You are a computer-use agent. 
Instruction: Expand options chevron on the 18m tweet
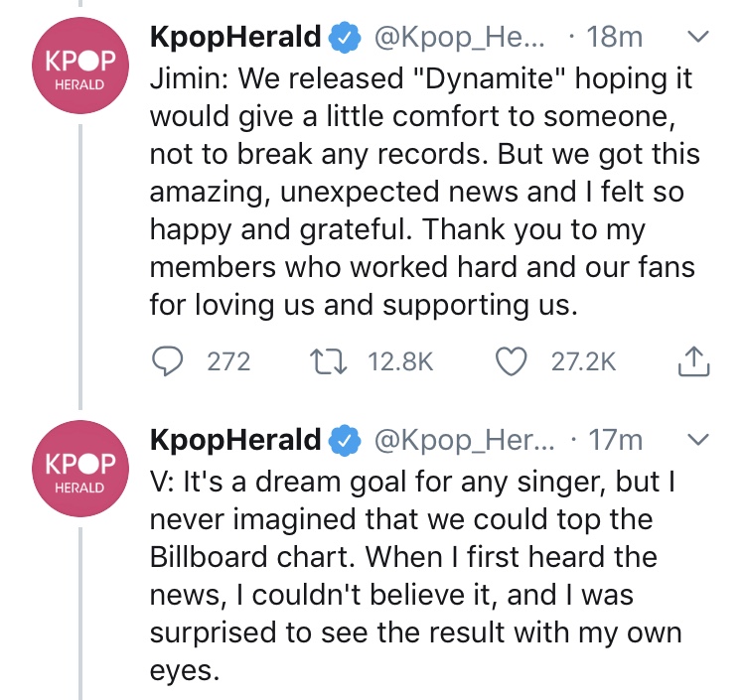click(698, 37)
